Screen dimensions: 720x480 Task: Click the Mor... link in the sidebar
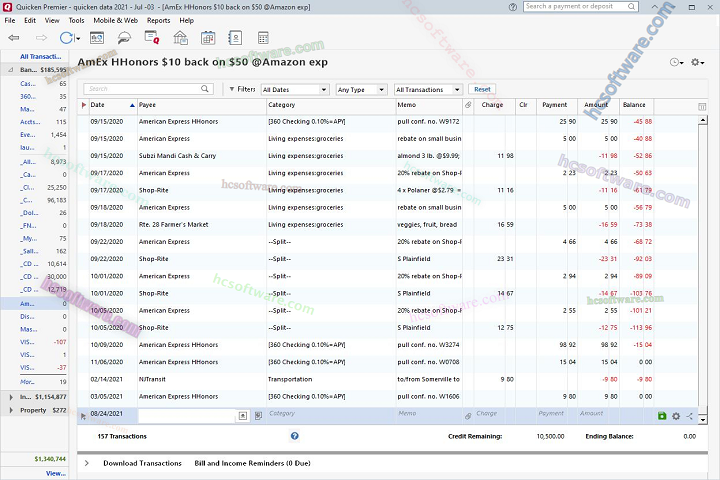pos(27,382)
